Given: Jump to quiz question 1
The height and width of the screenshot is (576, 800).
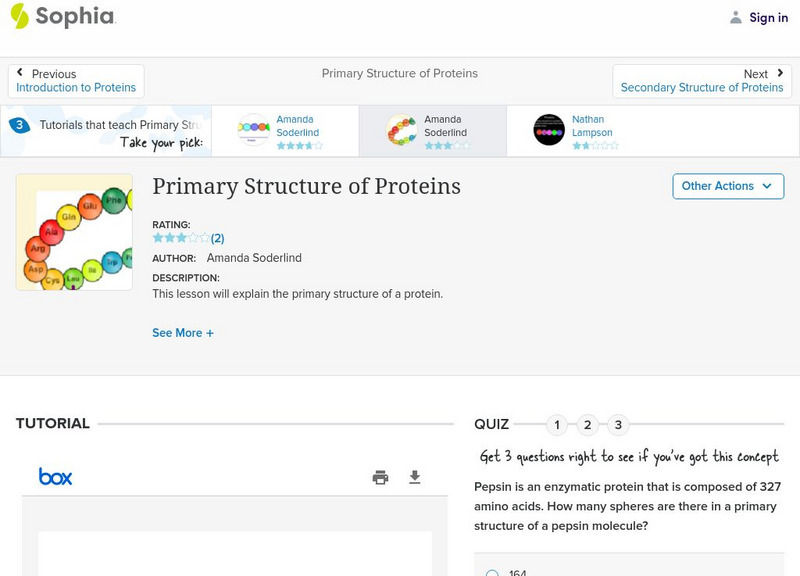Looking at the screenshot, I should point(557,425).
